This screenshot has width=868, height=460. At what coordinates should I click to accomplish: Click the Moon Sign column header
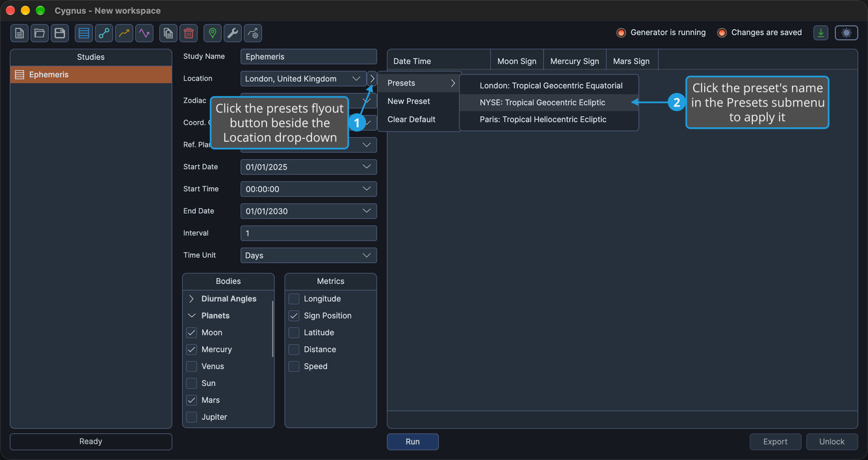tap(517, 61)
